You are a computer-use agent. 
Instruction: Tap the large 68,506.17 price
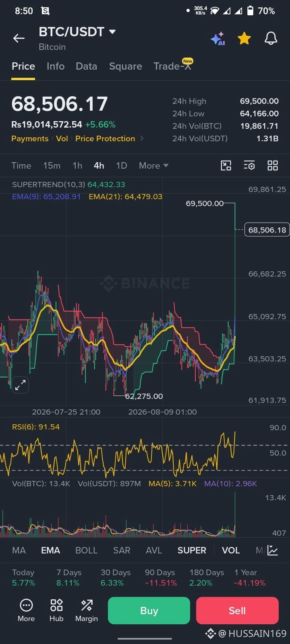click(60, 104)
